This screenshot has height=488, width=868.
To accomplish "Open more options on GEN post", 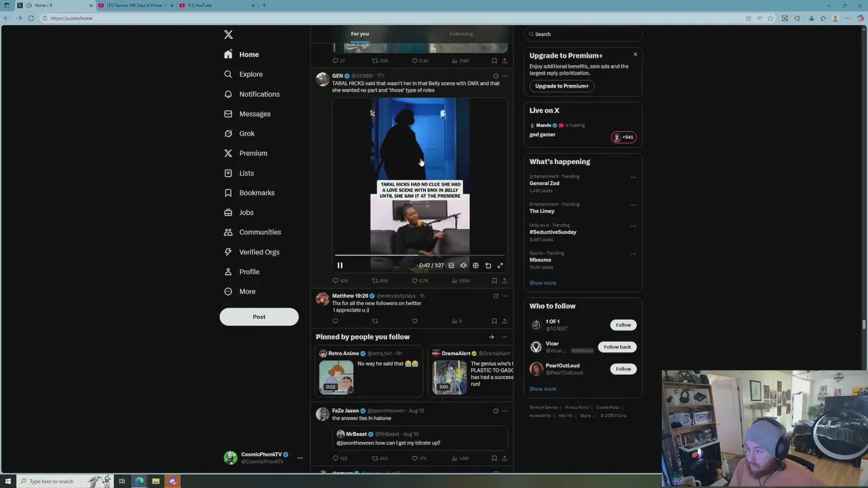I will click(x=505, y=76).
